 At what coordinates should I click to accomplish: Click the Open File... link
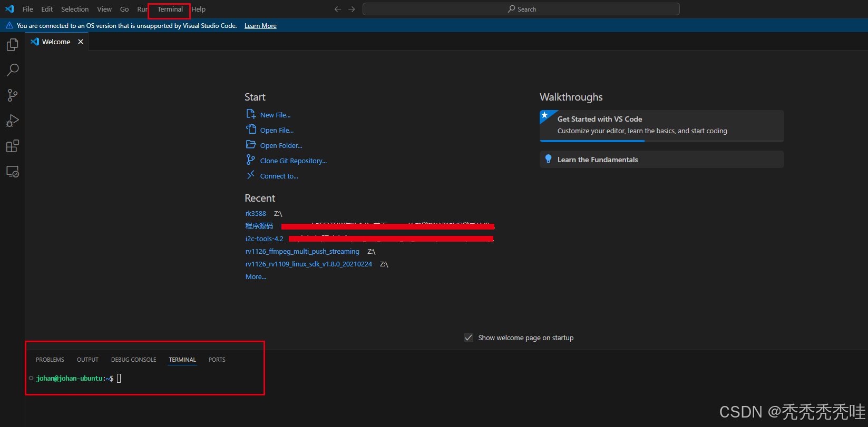[277, 130]
